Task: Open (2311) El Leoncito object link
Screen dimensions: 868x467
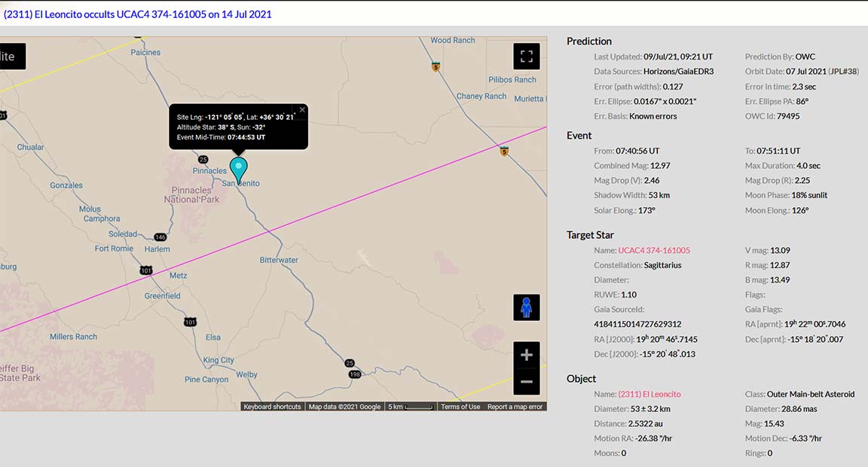Action: (649, 394)
